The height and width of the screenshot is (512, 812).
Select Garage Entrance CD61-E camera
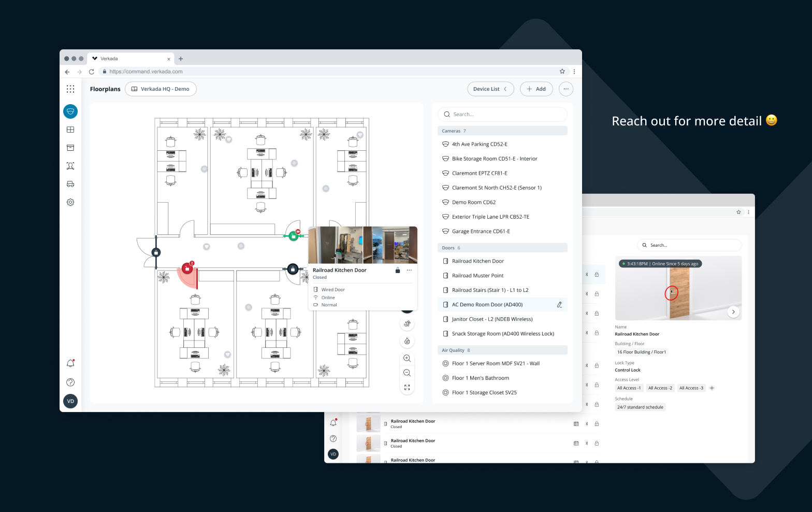coord(502,232)
